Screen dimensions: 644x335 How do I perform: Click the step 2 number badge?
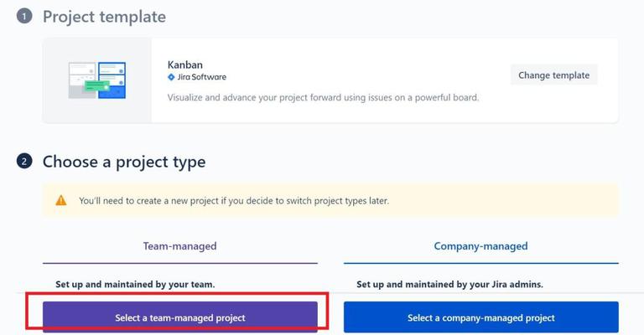24,161
